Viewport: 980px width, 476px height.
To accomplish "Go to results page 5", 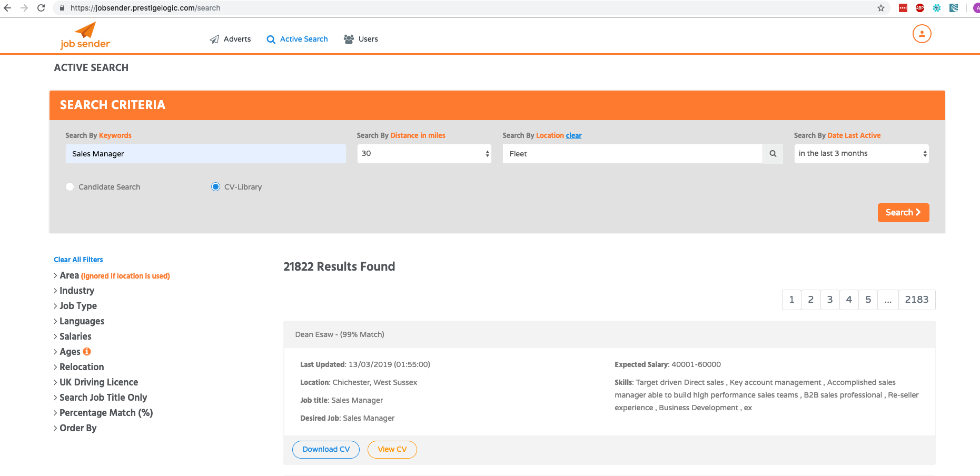I will (x=868, y=300).
